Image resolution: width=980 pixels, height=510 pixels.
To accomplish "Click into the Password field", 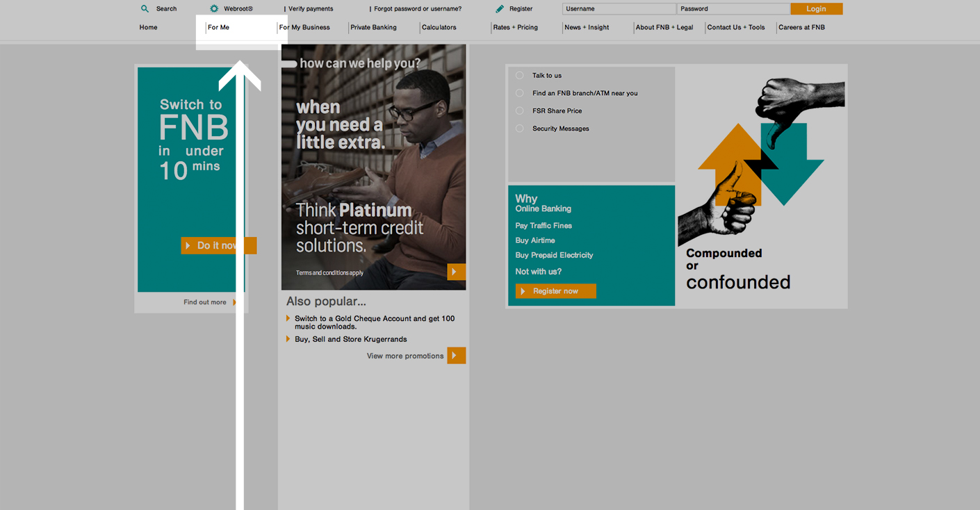I will pos(733,9).
